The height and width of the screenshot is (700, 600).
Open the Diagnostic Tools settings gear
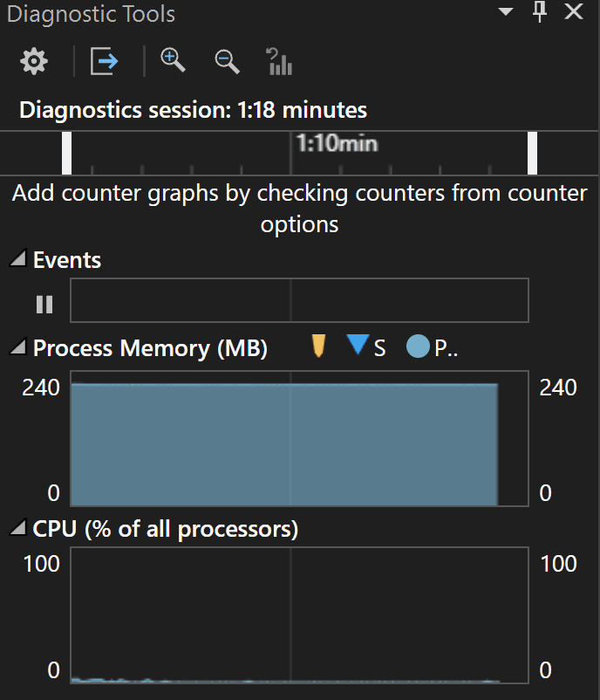click(34, 62)
